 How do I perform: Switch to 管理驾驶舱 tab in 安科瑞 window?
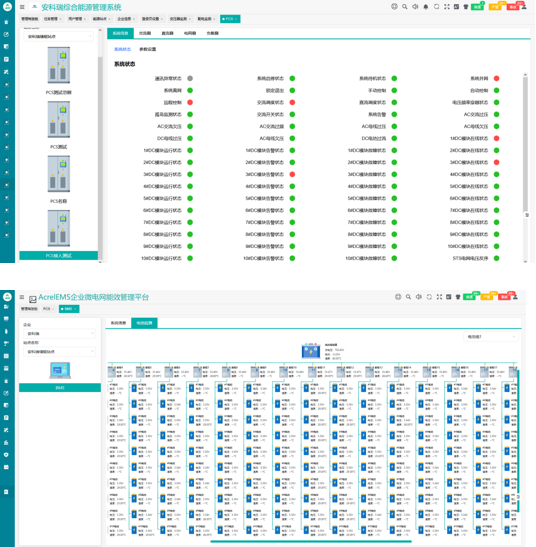30,19
